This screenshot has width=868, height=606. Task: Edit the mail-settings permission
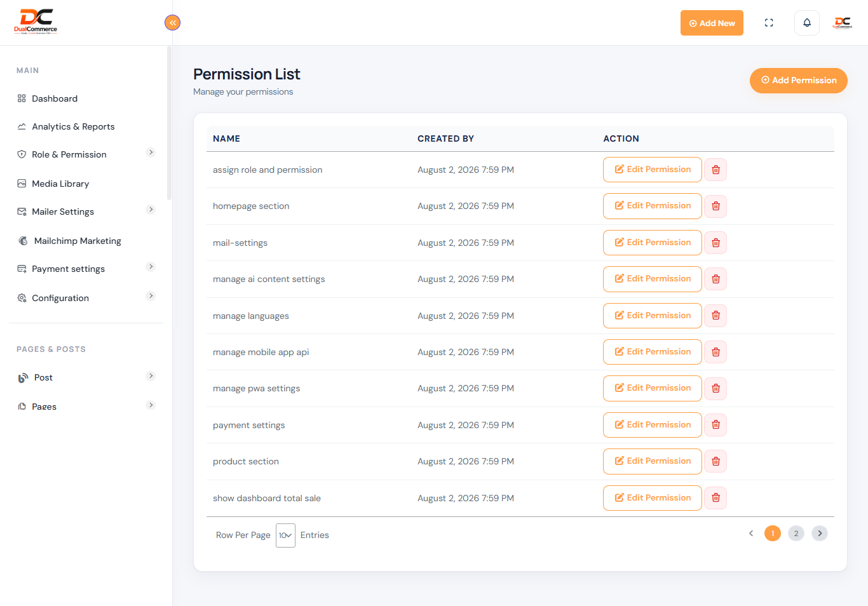click(x=653, y=243)
